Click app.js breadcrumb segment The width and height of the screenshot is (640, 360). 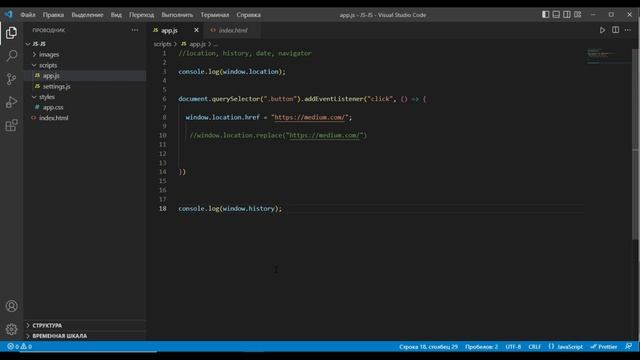197,44
